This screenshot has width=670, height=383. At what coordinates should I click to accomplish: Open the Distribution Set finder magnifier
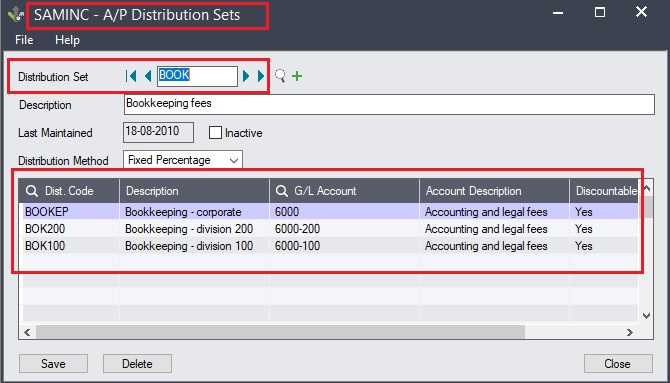[280, 76]
